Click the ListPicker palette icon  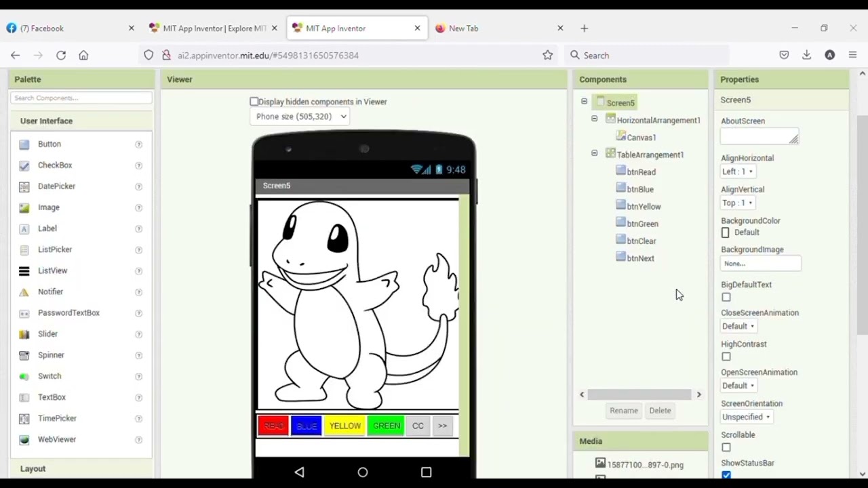point(24,249)
